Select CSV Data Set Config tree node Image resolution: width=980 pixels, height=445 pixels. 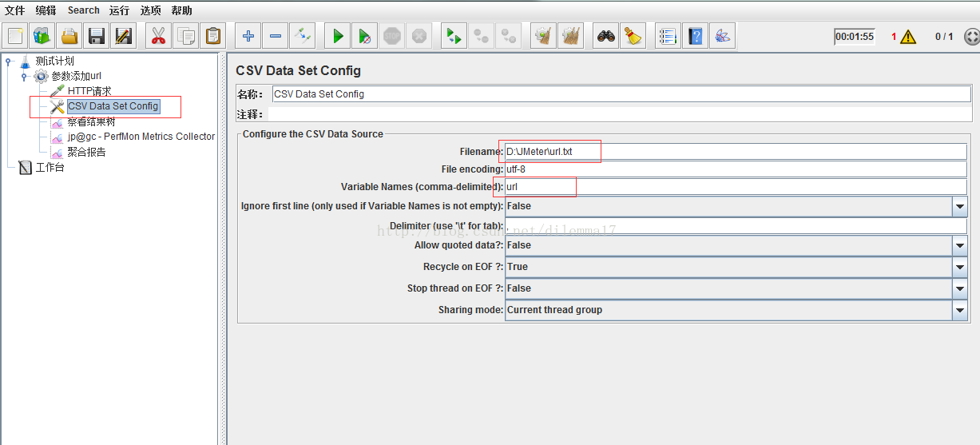(x=113, y=106)
